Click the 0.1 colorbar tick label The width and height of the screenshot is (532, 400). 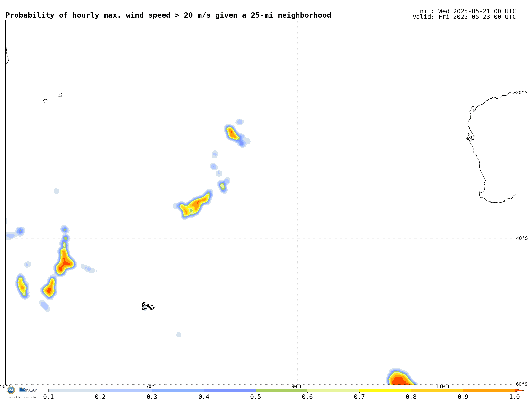(x=49, y=397)
